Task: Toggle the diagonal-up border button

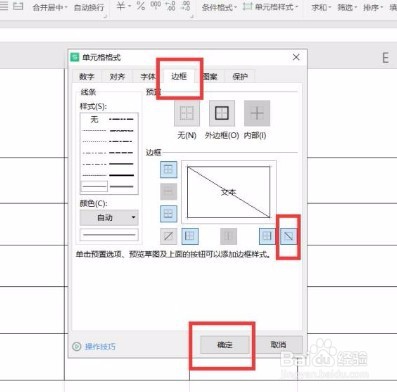Action: (168, 236)
